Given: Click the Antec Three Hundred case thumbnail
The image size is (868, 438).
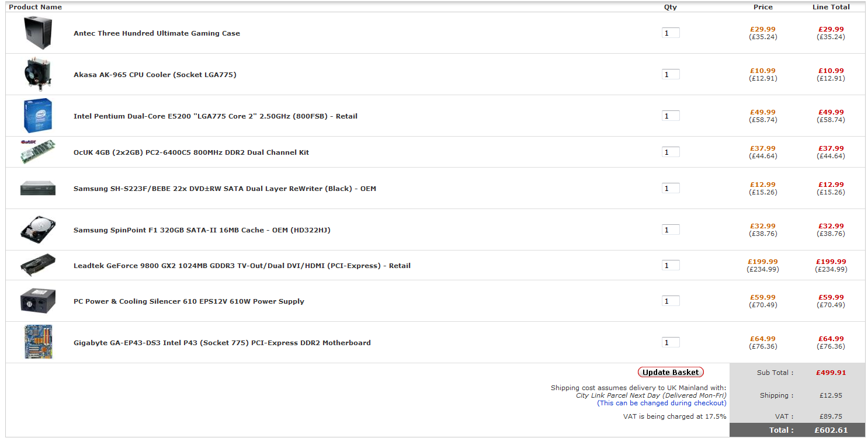Looking at the screenshot, I should pos(38,33).
